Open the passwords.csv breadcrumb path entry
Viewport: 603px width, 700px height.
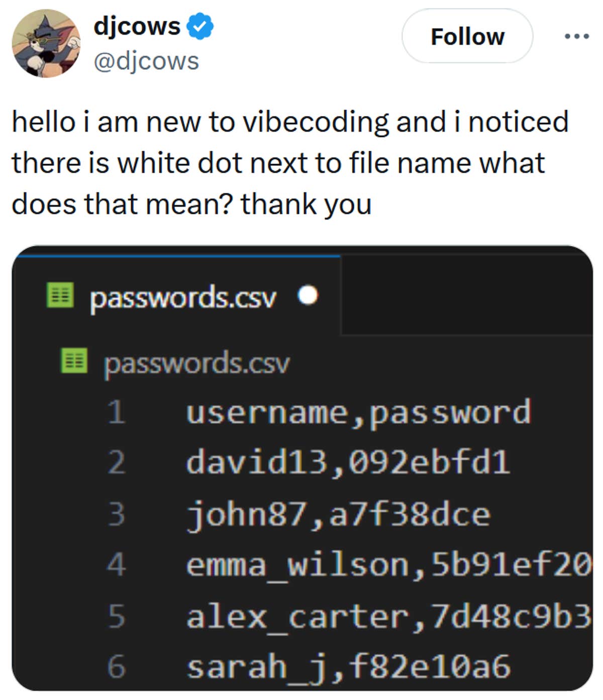click(x=196, y=363)
